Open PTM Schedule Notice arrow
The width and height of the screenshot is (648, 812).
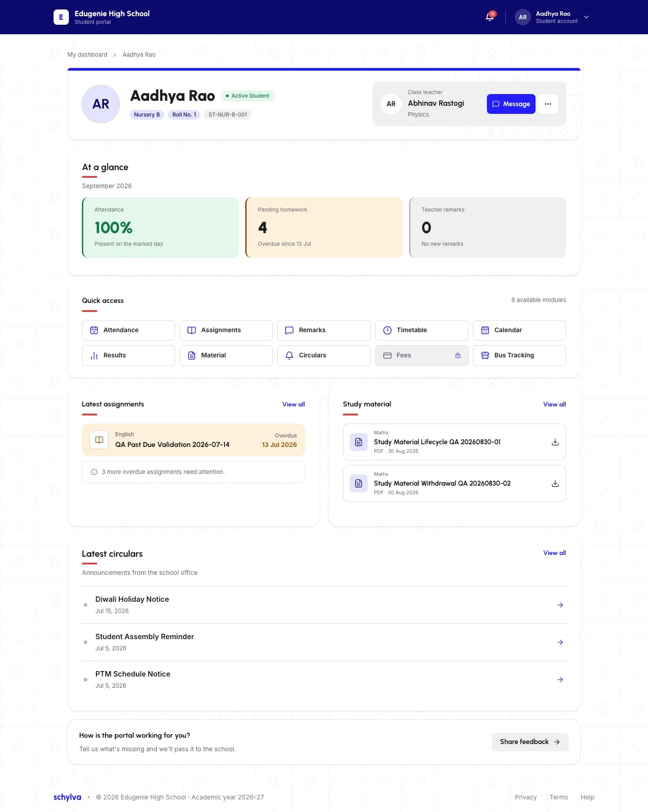click(x=560, y=680)
